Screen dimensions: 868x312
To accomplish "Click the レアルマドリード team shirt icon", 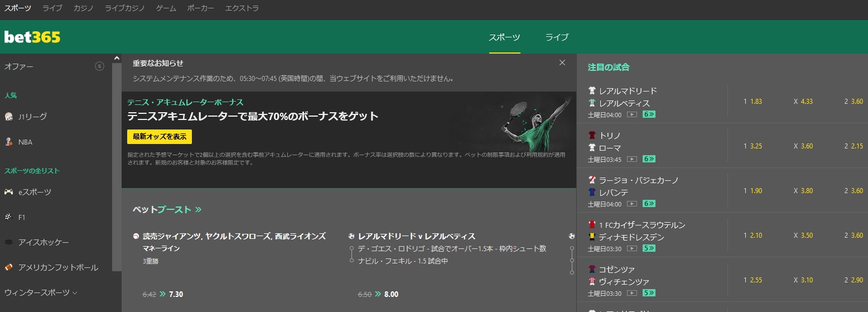I will 592,90.
